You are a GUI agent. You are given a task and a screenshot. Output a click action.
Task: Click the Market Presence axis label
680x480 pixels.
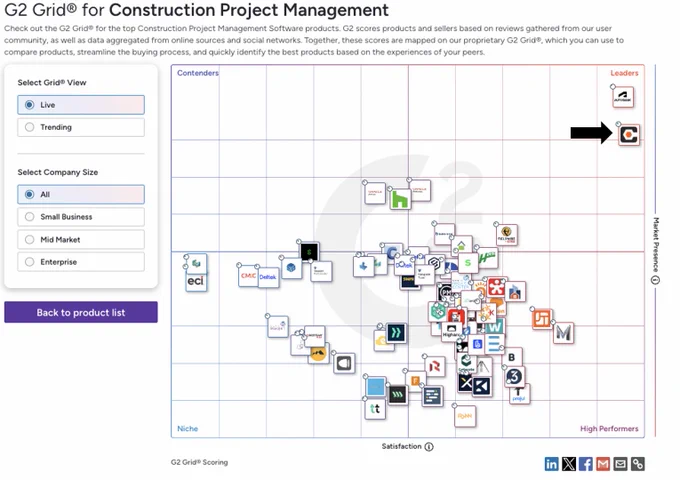pyautogui.click(x=656, y=245)
